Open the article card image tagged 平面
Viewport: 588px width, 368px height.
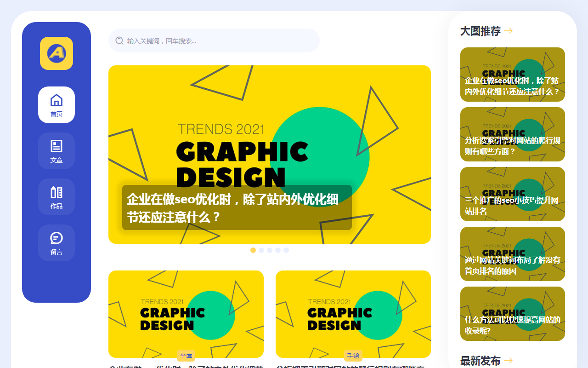pyautogui.click(x=186, y=314)
